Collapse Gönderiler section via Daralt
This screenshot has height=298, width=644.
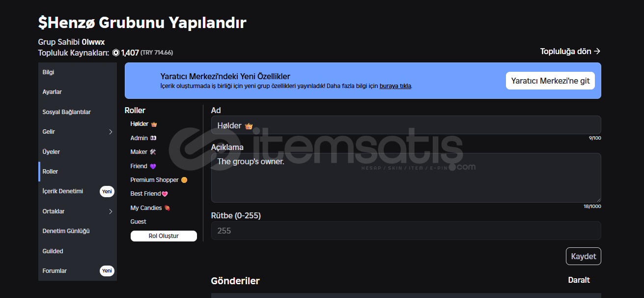pyautogui.click(x=579, y=280)
